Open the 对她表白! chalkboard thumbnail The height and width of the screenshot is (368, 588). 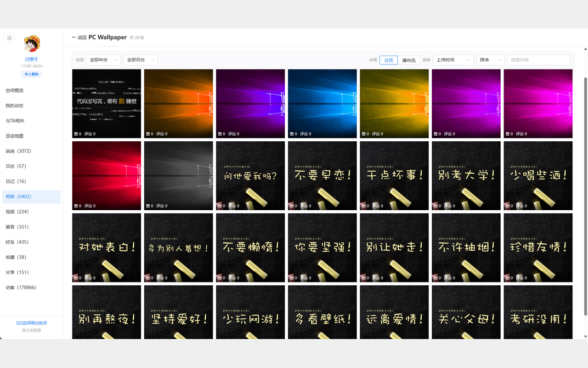(x=107, y=248)
